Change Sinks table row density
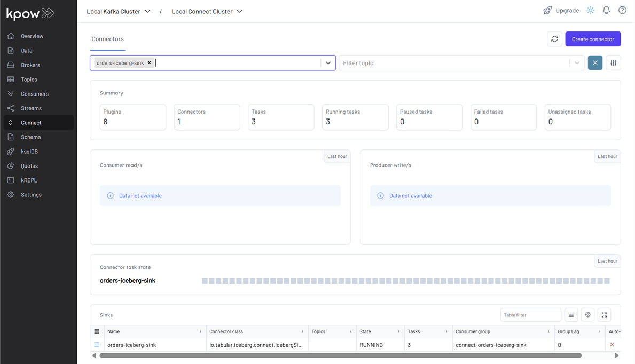 tap(571, 315)
